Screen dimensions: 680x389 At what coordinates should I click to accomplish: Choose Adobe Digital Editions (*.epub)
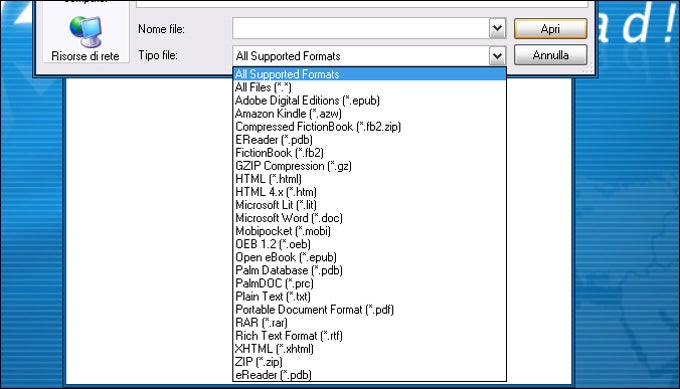coord(369,101)
